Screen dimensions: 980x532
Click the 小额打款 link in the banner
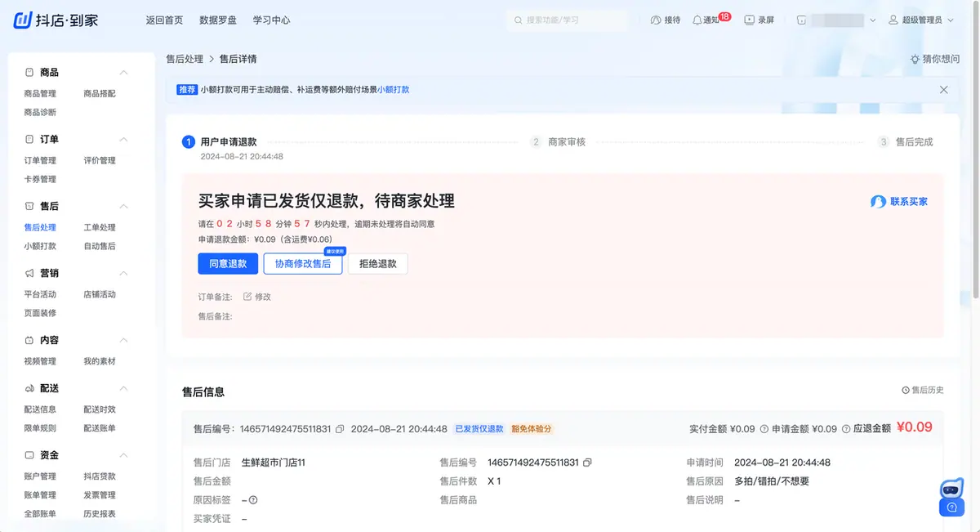(394, 90)
